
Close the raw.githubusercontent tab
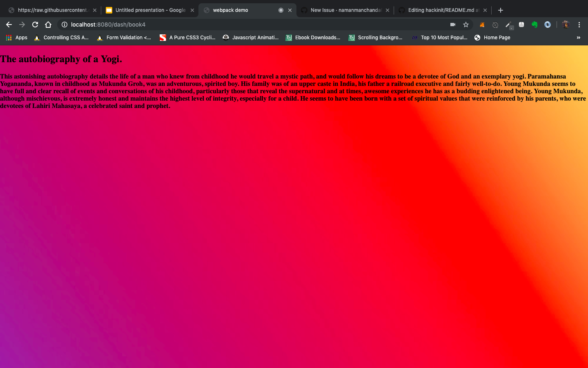pos(95,10)
